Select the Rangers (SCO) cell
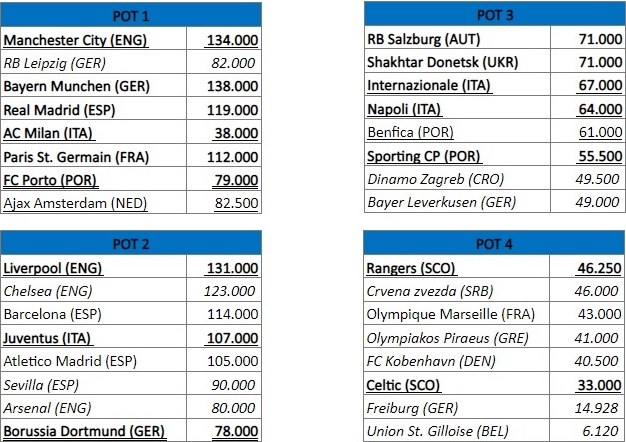 pos(457,267)
